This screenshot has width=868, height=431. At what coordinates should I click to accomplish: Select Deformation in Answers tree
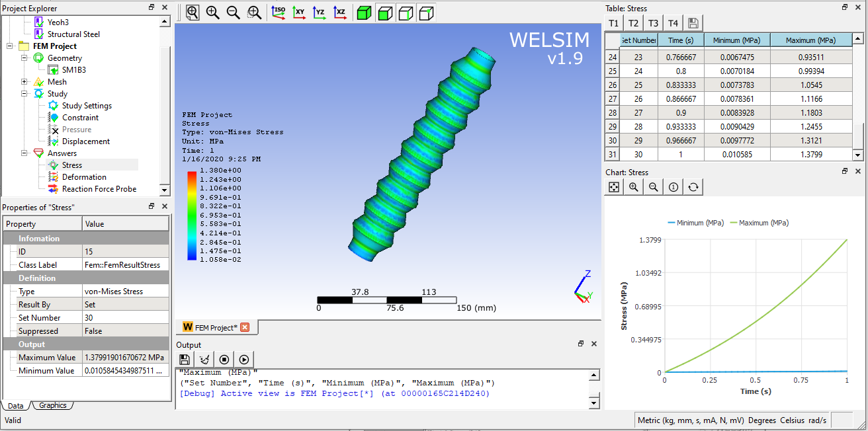(84, 177)
